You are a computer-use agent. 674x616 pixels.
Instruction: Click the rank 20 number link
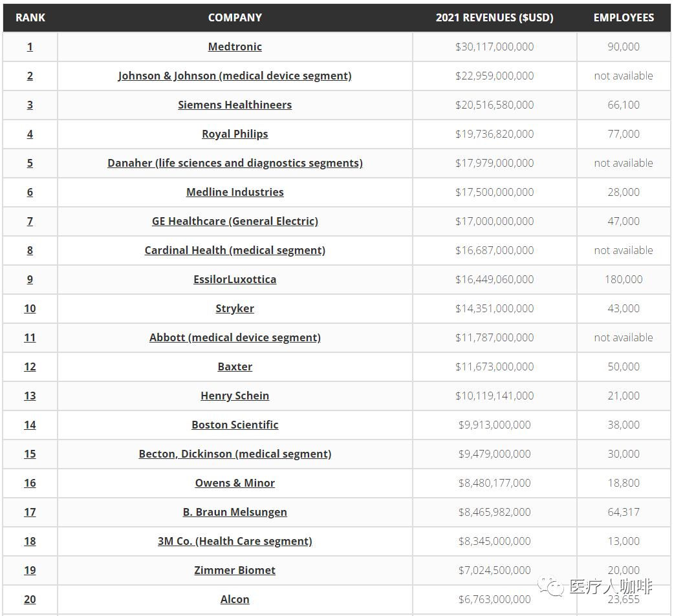tap(30, 599)
